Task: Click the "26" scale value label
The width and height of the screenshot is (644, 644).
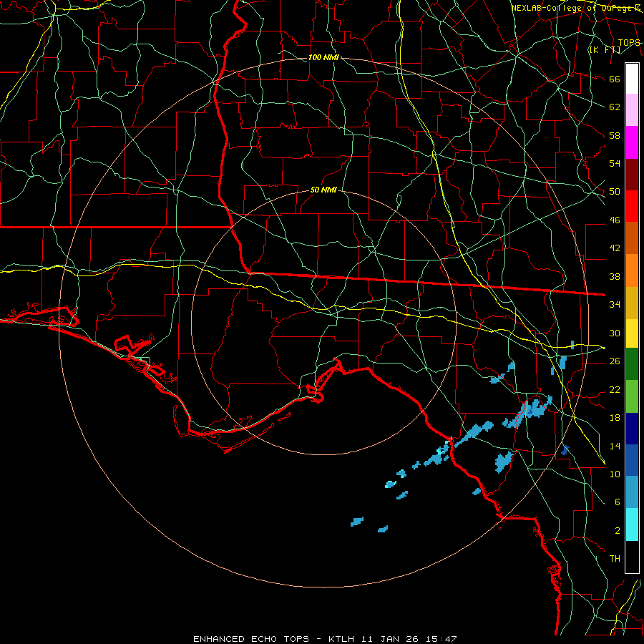Action: point(615,361)
